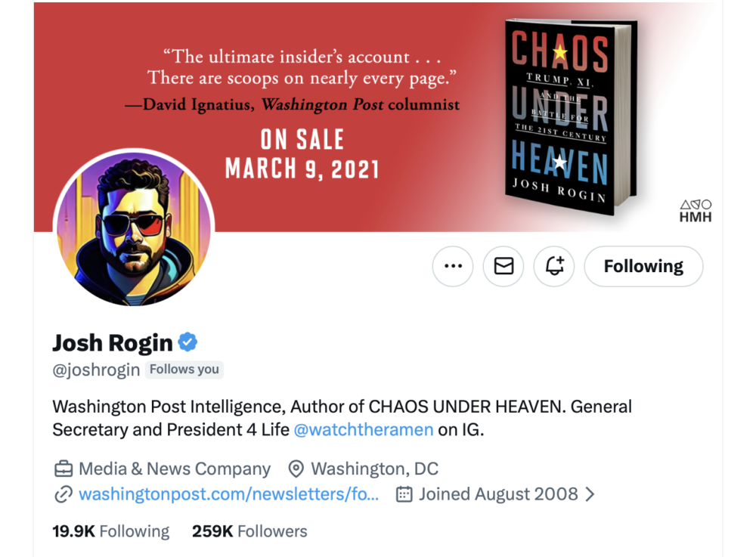
Task: Click the chain link icon
Action: pyautogui.click(x=64, y=495)
